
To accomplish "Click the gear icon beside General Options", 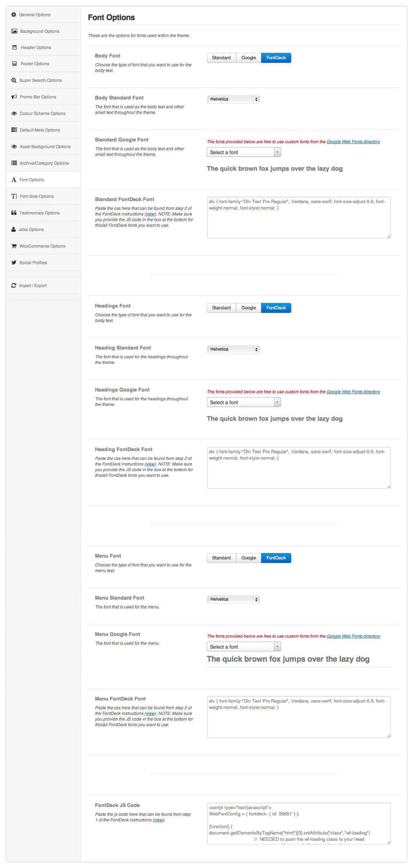I will (x=14, y=15).
